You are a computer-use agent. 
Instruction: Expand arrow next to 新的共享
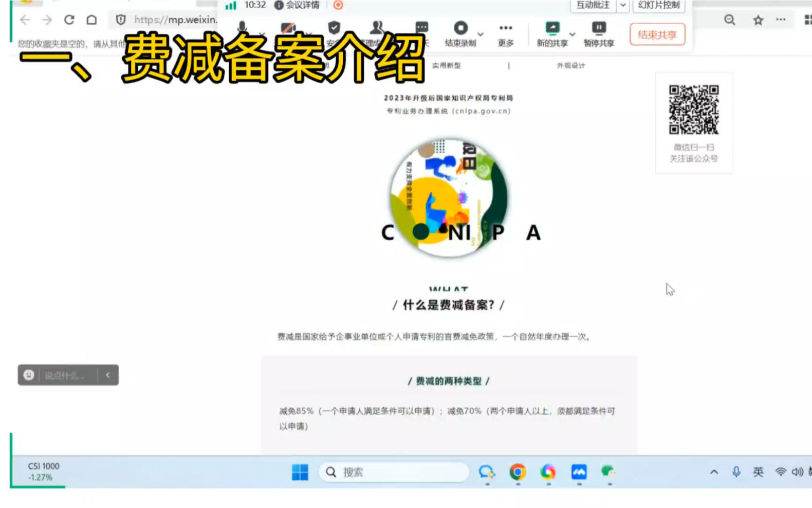tap(572, 34)
